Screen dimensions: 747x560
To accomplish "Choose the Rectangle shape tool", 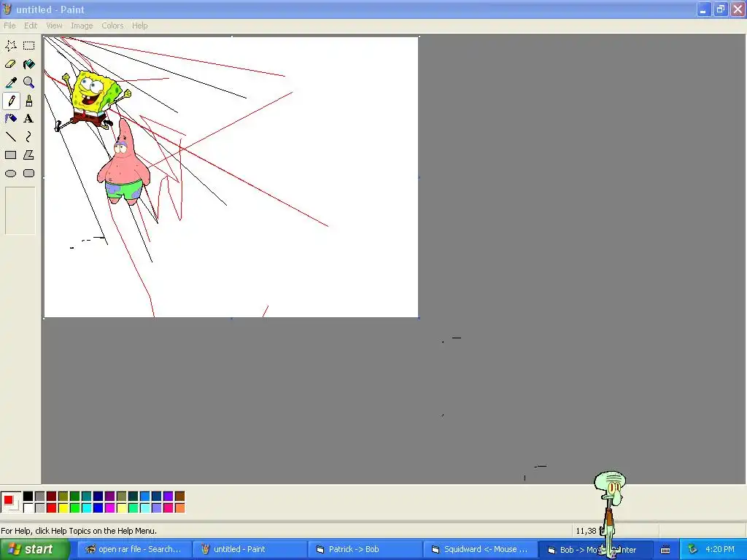I will [10, 155].
